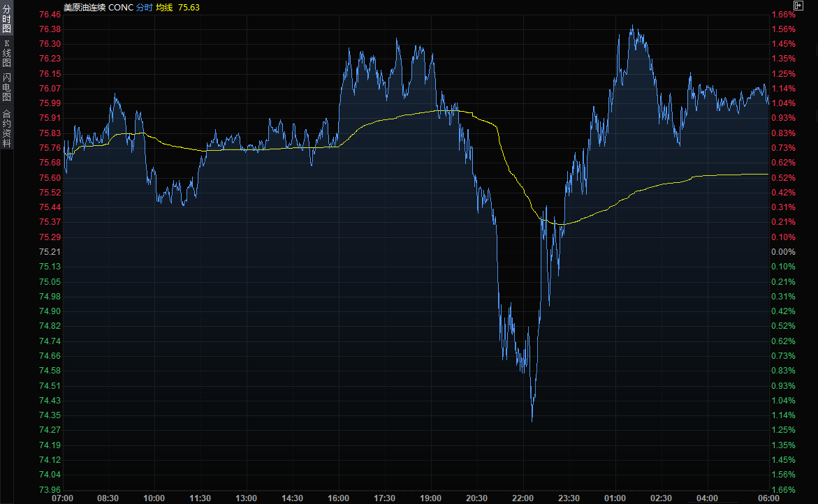Click the 76.46 top price axis label
The height and width of the screenshot is (504, 818).
(50, 14)
